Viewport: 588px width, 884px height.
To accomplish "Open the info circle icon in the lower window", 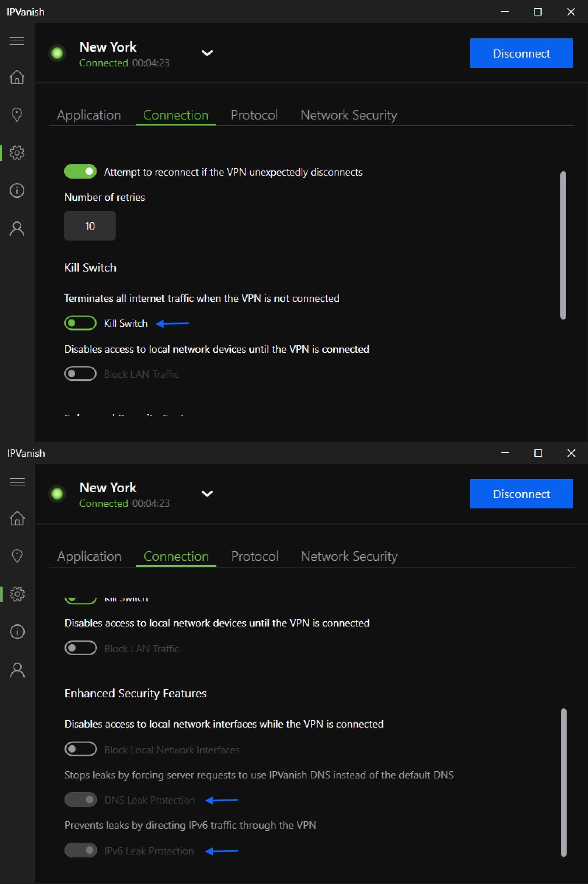I will coord(17,632).
